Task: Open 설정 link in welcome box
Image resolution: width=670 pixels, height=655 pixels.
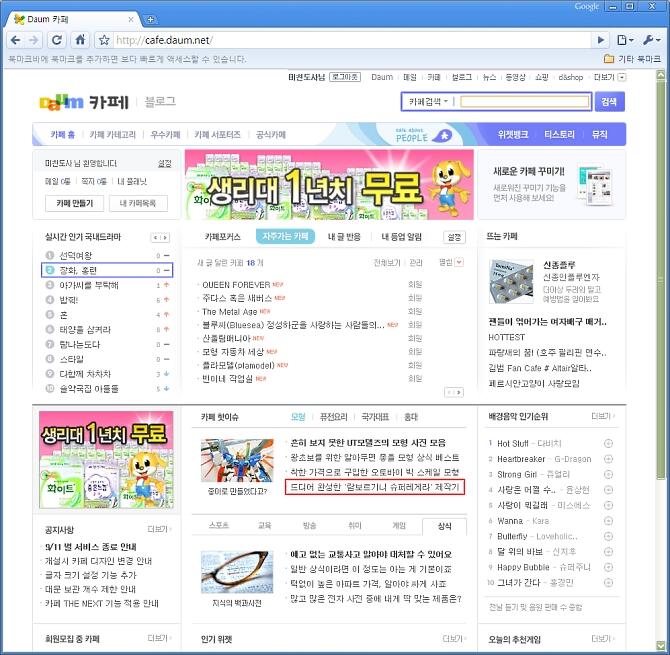Action: [165, 164]
